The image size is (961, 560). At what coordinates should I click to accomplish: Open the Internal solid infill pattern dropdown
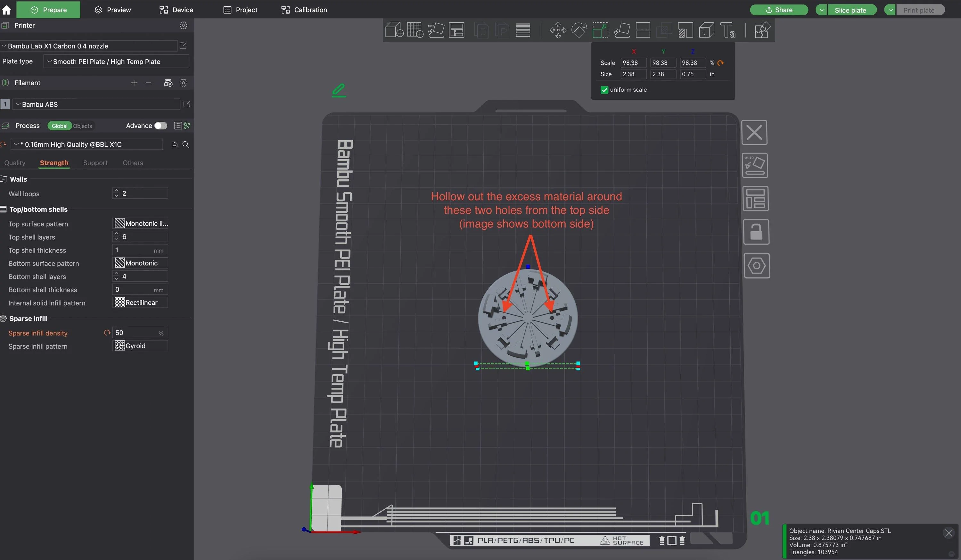point(141,302)
